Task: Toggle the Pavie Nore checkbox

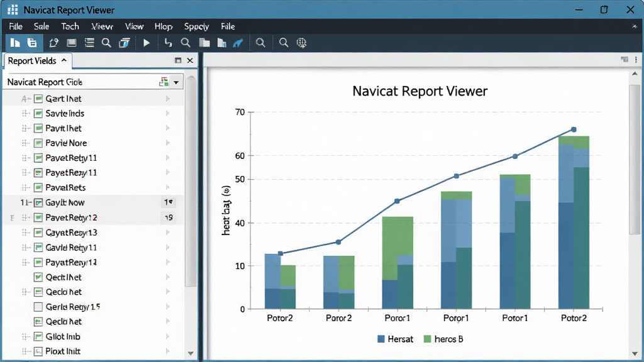Action: coord(38,143)
